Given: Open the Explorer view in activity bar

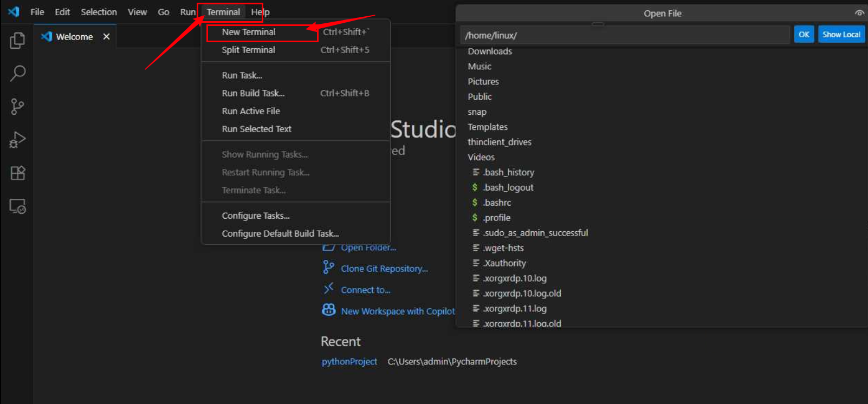Looking at the screenshot, I should 17,40.
